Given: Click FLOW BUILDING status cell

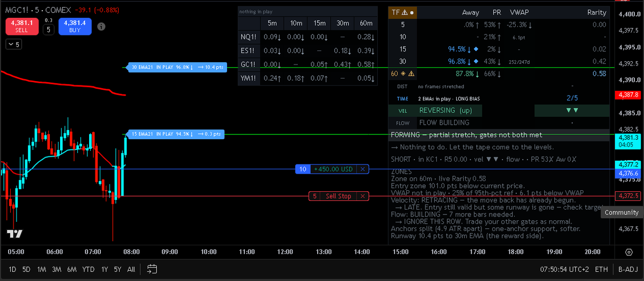Looking at the screenshot, I should [x=444, y=123].
